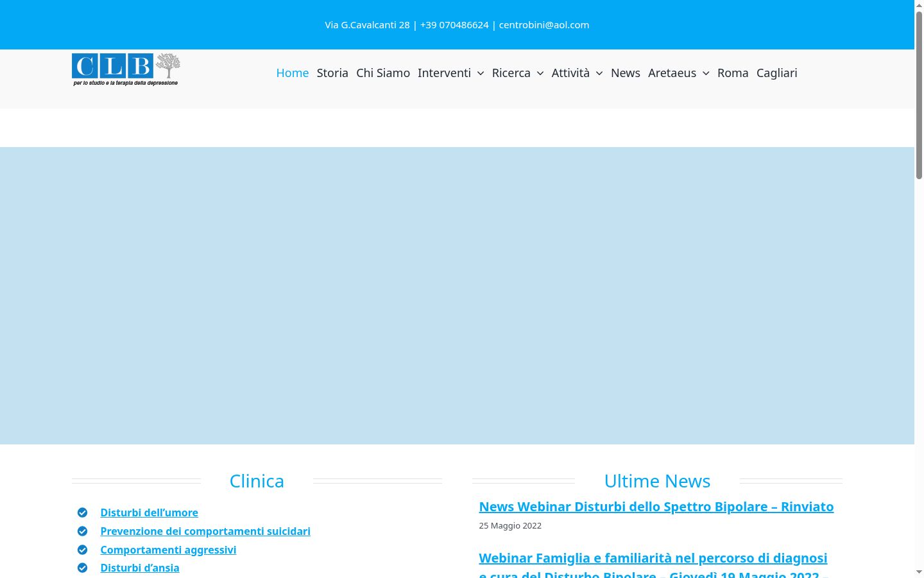Image resolution: width=924 pixels, height=578 pixels.
Task: Go to the Home menu item
Action: coord(293,73)
